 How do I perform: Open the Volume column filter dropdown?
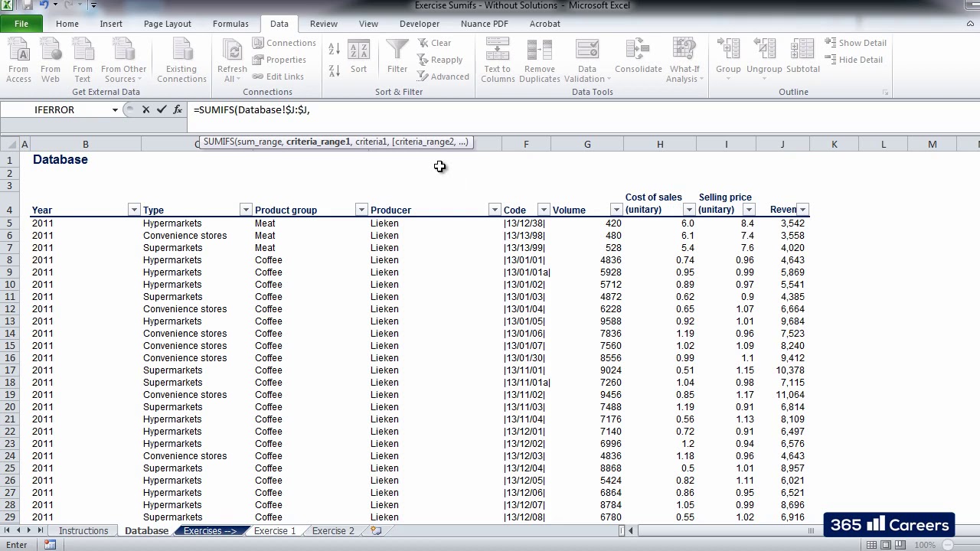[616, 210]
